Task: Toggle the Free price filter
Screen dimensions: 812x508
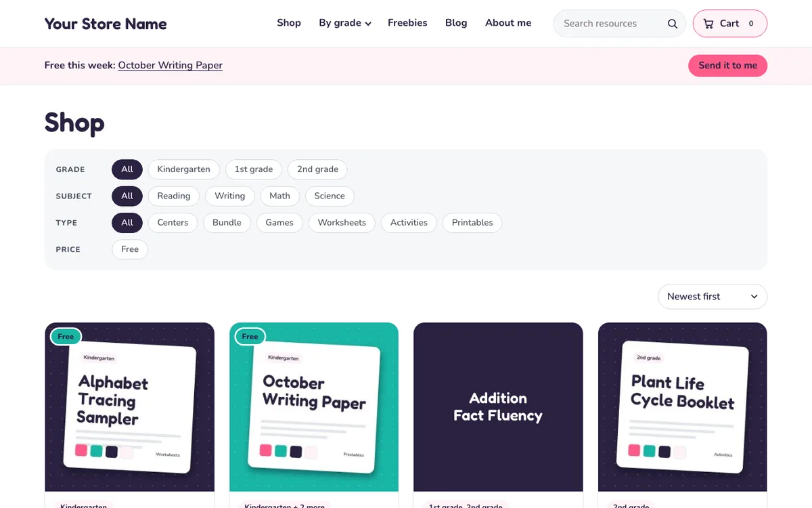Action: [x=130, y=249]
